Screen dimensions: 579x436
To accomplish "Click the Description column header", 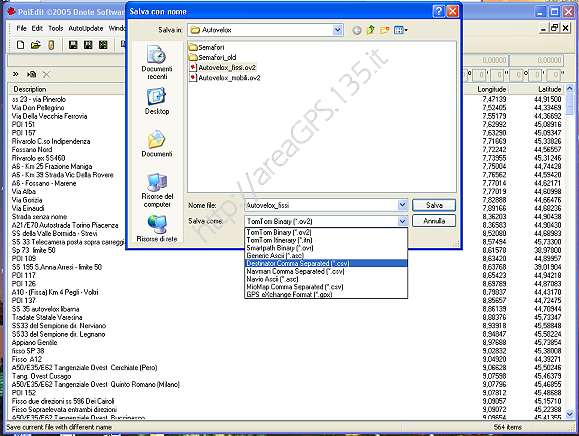I will click(30, 89).
